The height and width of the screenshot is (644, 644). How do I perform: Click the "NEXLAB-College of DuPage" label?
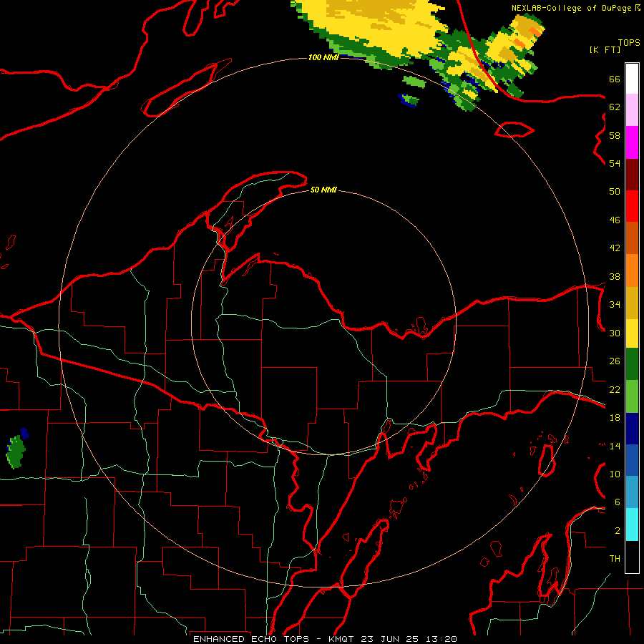pos(571,8)
